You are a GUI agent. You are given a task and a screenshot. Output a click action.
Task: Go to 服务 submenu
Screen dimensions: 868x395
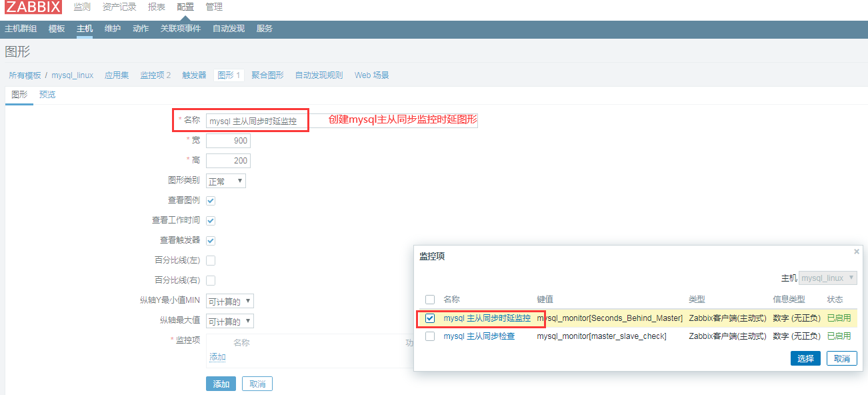(265, 29)
